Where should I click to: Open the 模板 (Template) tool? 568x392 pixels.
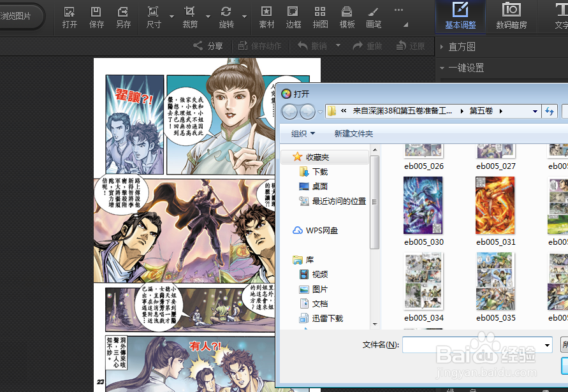coord(347,17)
